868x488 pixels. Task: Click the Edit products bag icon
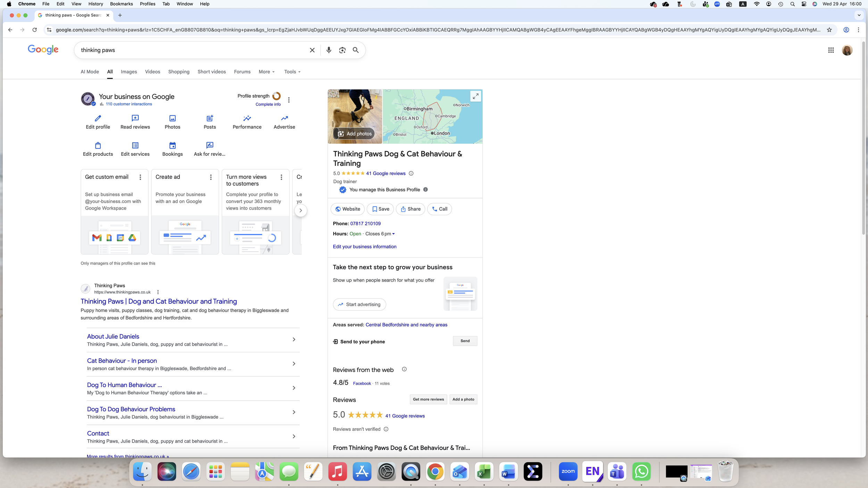click(98, 145)
